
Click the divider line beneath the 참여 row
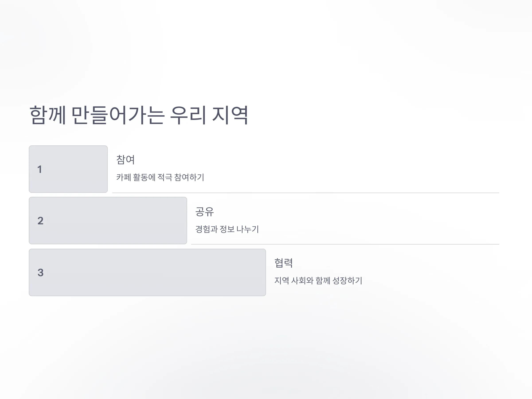(305, 193)
